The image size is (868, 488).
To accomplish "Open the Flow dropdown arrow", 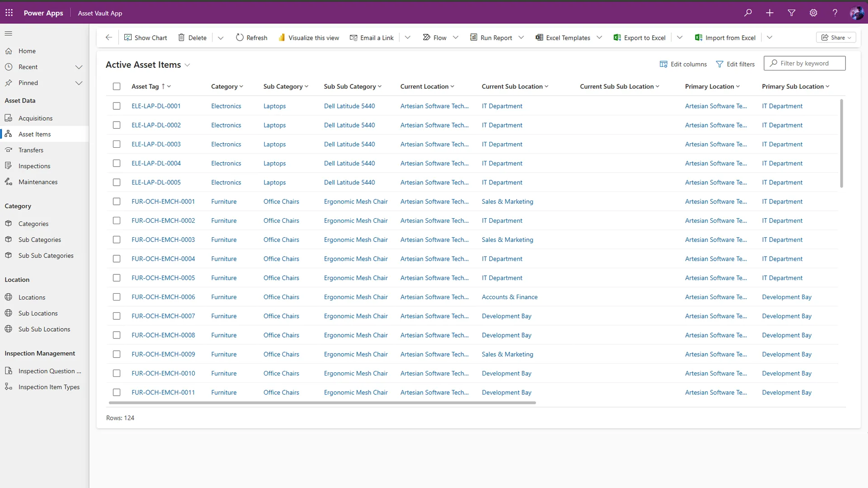I will point(455,38).
